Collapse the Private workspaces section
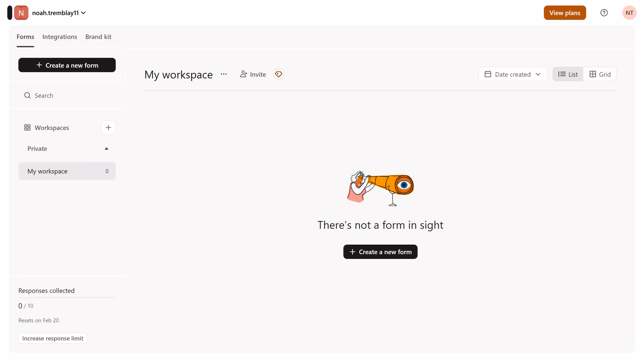Viewport: 644px width, 362px height. click(106, 149)
